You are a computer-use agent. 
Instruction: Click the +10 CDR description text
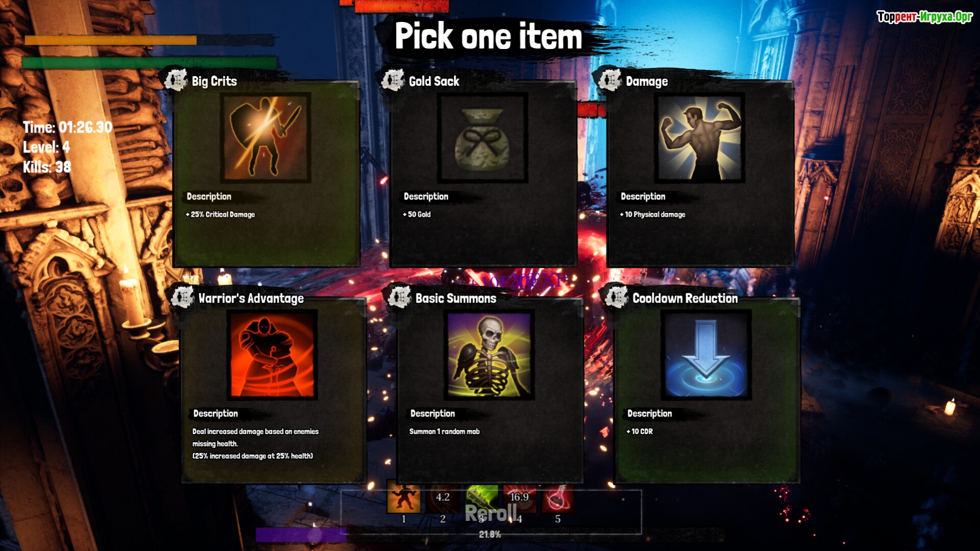click(x=640, y=432)
